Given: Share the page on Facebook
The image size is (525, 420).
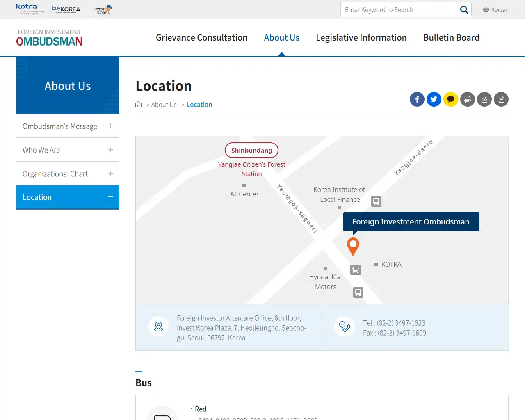Looking at the screenshot, I should [x=417, y=99].
